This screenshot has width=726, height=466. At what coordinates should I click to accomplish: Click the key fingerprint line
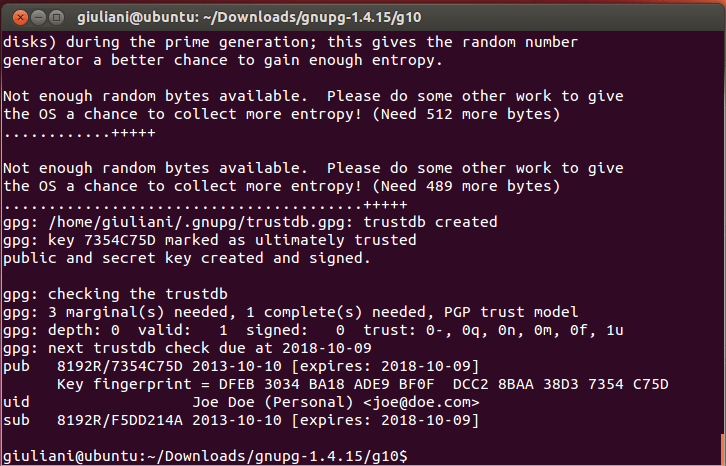[x=363, y=384]
